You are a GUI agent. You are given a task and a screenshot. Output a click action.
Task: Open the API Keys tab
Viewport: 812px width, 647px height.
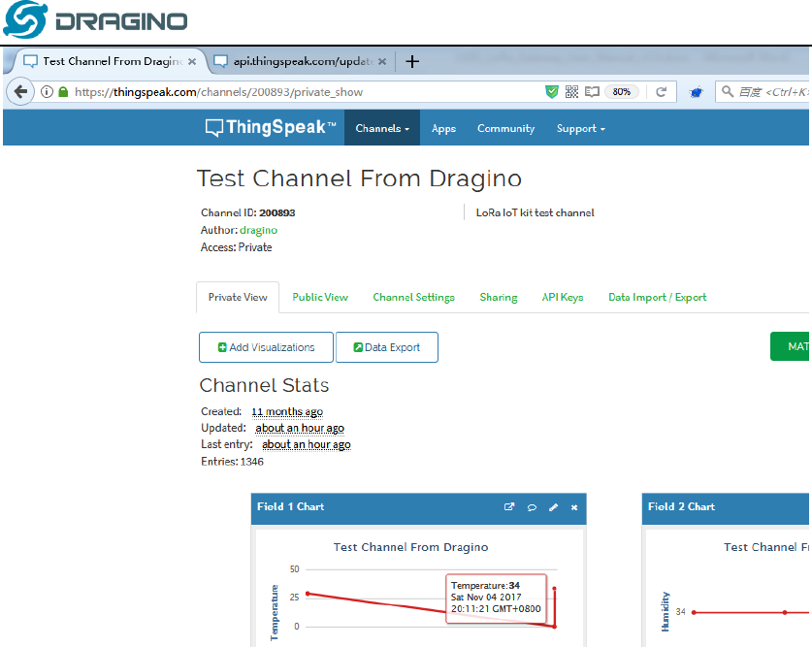pos(563,297)
